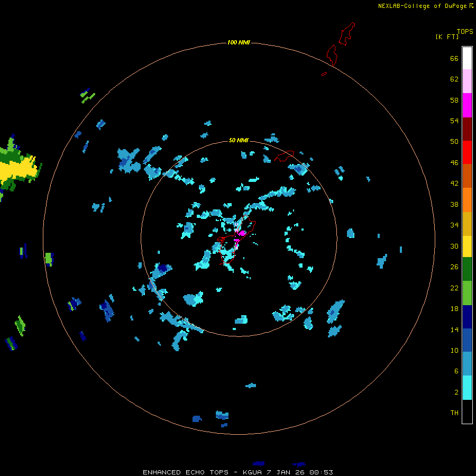The image size is (476, 476).
Task: Click the navy 18 legend swatch
Action: pyautogui.click(x=467, y=317)
